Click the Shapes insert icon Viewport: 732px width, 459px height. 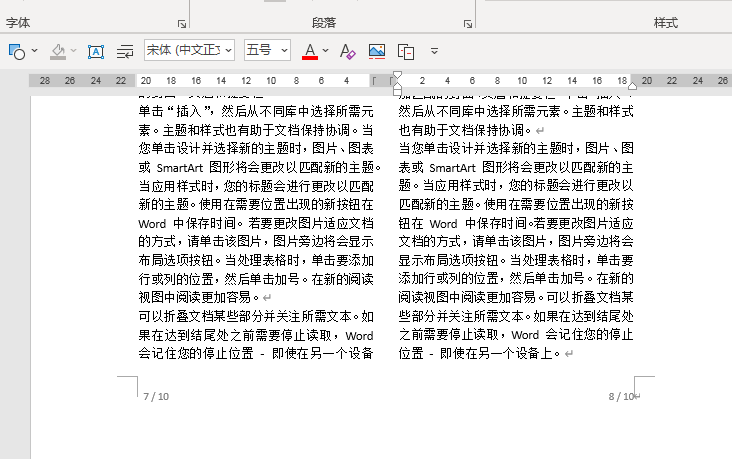point(16,50)
